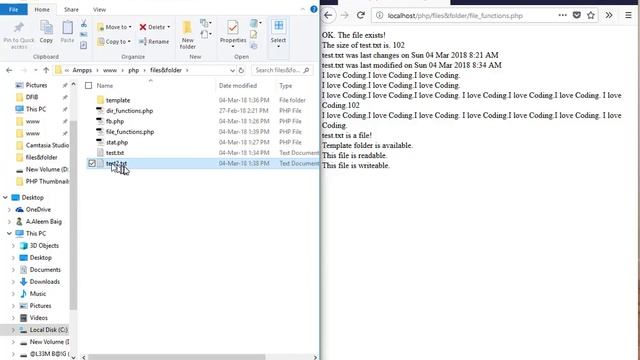
Task: Expand the Local Disk (C:) node
Action: [x=13, y=330]
